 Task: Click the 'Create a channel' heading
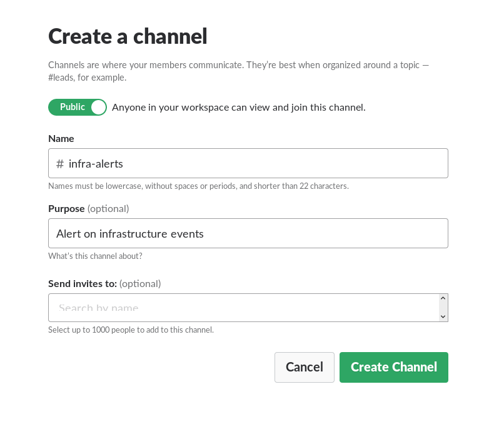tap(128, 36)
